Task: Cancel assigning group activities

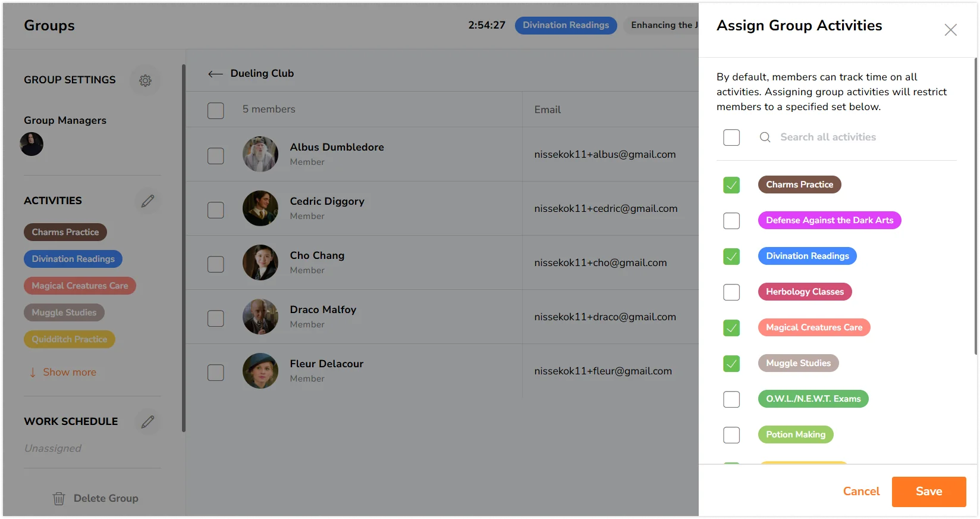Action: pyautogui.click(x=861, y=492)
